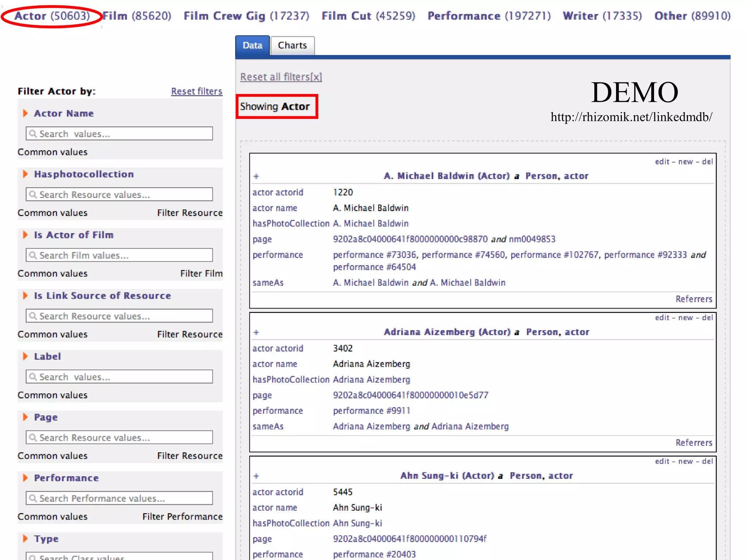The width and height of the screenshot is (747, 560).
Task: Click edit for A. Michael Baldwin record
Action: coord(662,162)
